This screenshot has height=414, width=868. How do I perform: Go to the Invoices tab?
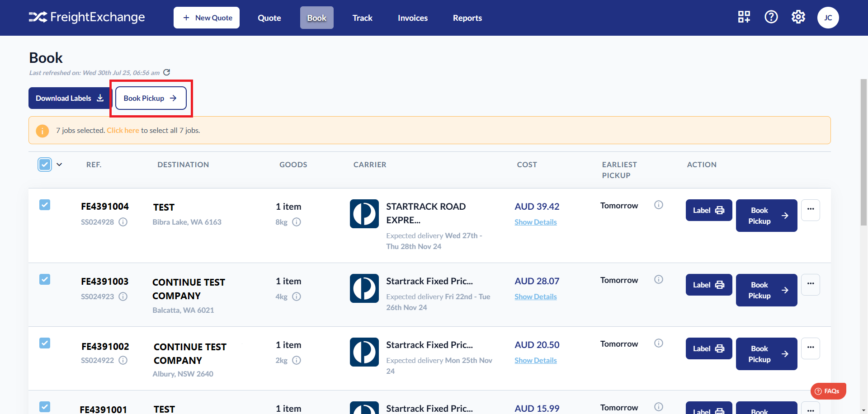(413, 18)
